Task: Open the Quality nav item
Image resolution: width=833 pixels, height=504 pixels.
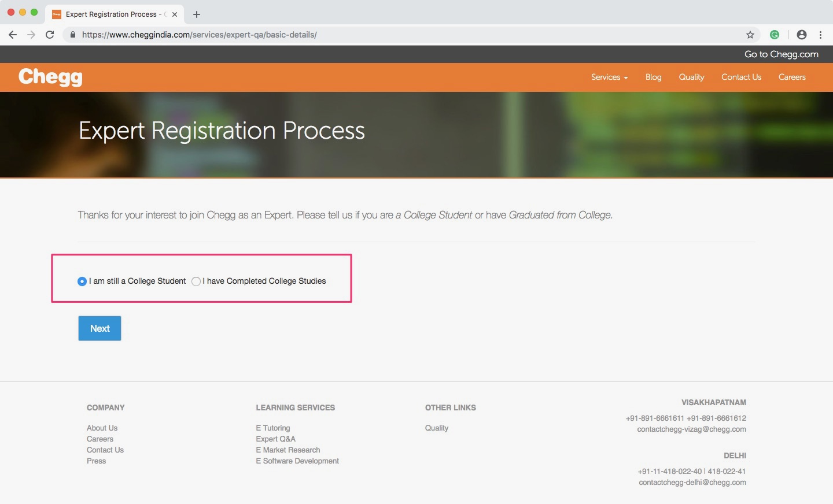Action: click(691, 77)
